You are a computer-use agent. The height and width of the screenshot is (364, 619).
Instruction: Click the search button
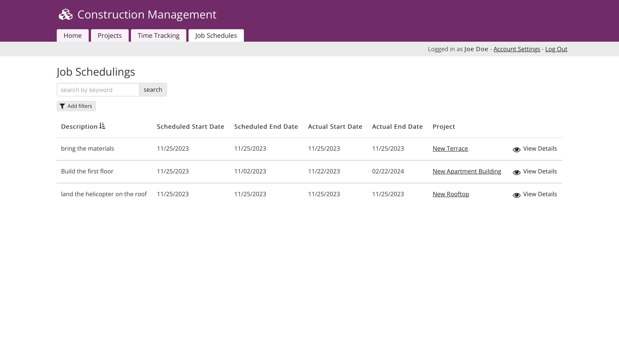[153, 89]
